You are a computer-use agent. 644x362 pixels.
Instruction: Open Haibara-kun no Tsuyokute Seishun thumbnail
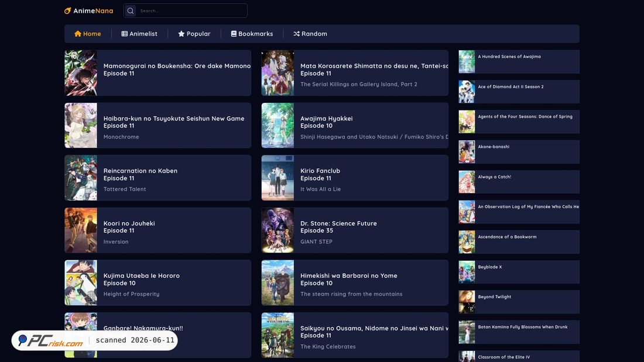81,126
